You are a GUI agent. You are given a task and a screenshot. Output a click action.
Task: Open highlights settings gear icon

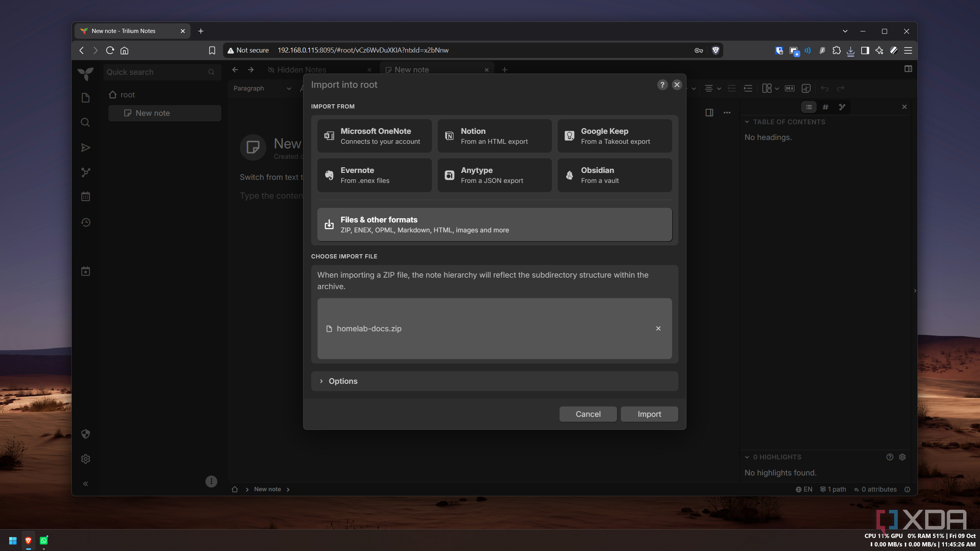click(x=902, y=457)
